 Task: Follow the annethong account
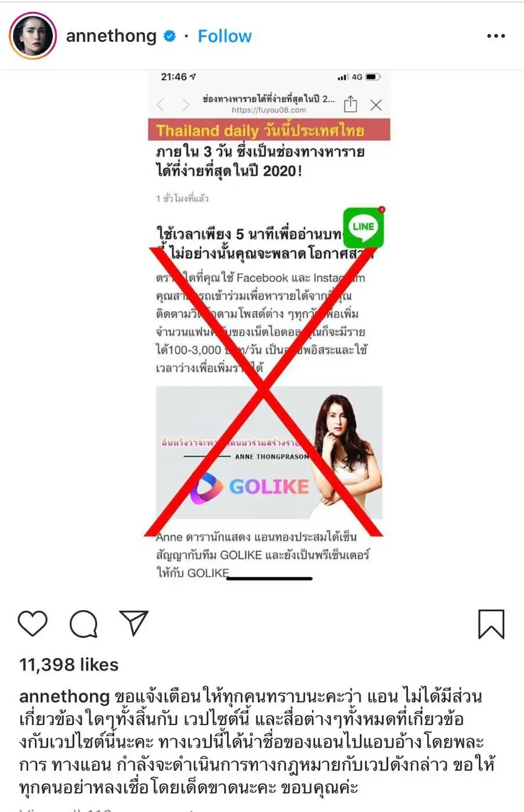225,36
